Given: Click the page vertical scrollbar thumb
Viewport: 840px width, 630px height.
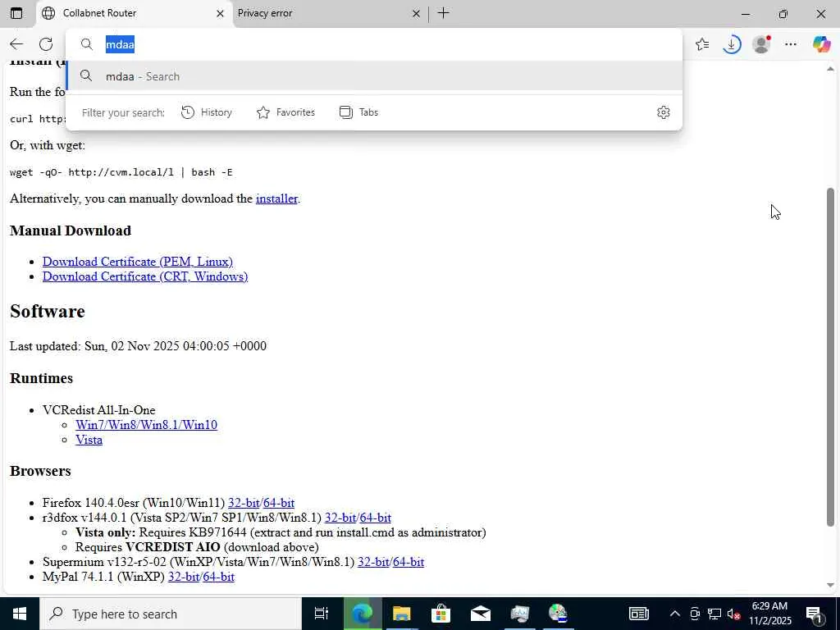Looking at the screenshot, I should coord(830,358).
